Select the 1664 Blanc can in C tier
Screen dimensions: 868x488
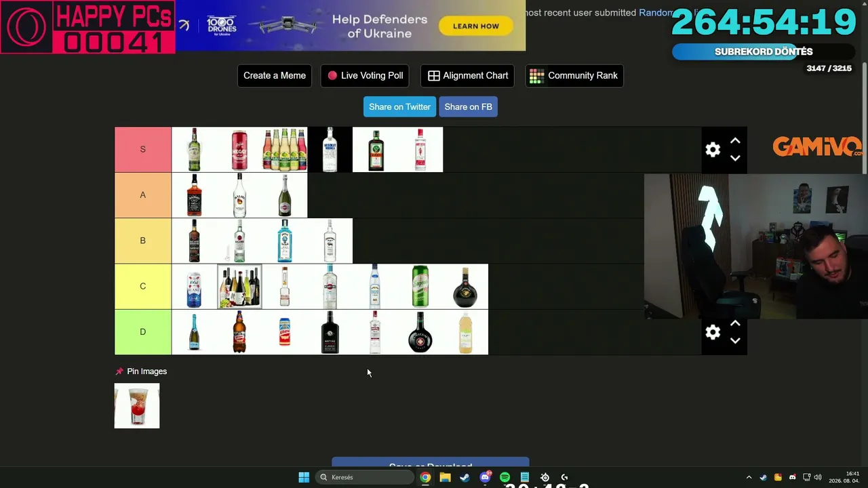194,287
